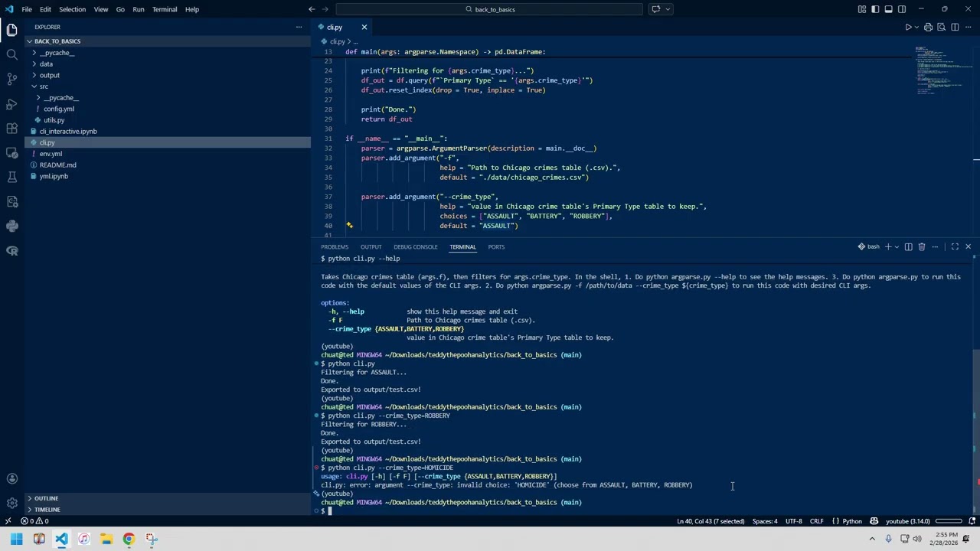Switch to the PROBLEMS tab
980x551 pixels.
pos(335,246)
